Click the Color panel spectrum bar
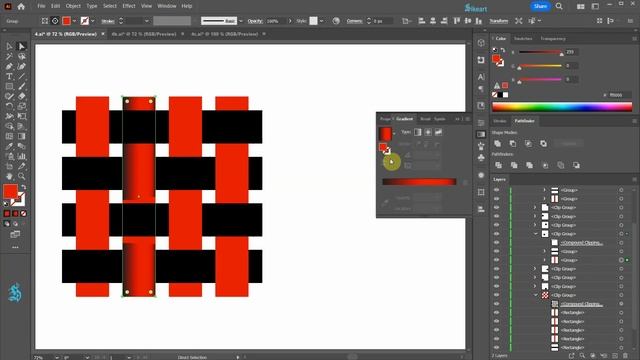The width and height of the screenshot is (640, 360). point(562,107)
